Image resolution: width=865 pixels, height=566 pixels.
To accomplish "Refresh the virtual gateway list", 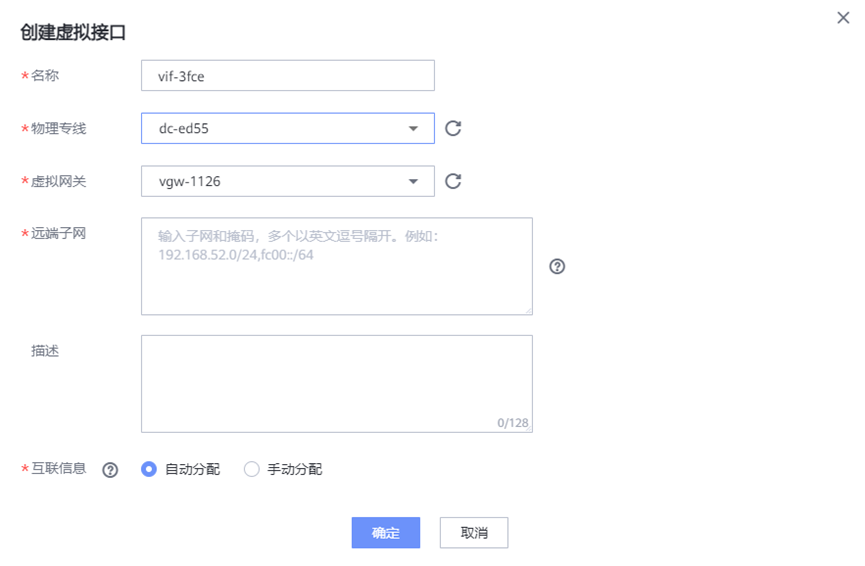I will [x=453, y=181].
